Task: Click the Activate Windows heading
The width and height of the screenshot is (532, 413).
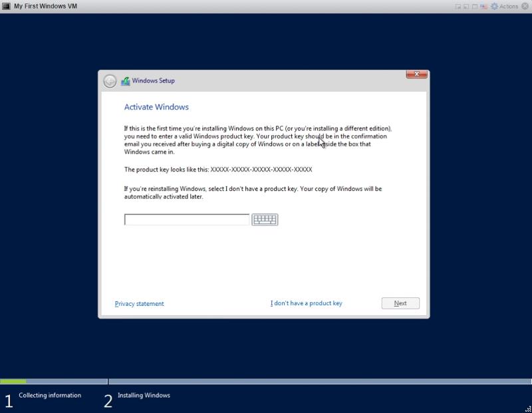Action: [x=156, y=107]
